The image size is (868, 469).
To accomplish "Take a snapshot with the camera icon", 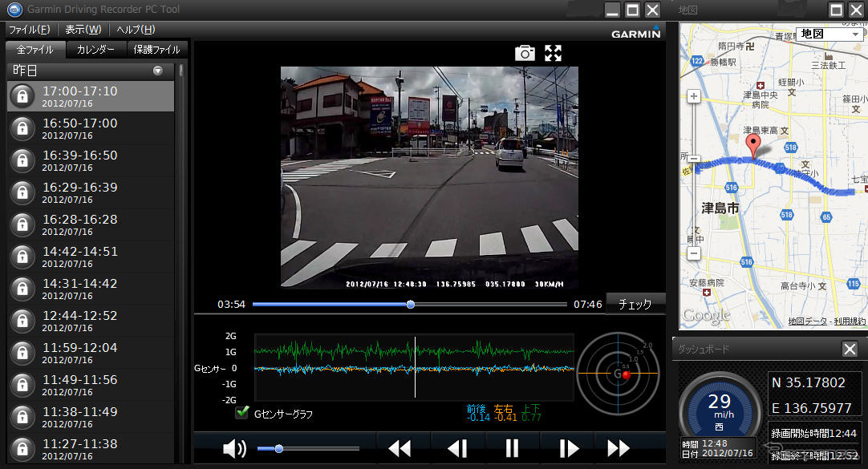I will tap(525, 53).
